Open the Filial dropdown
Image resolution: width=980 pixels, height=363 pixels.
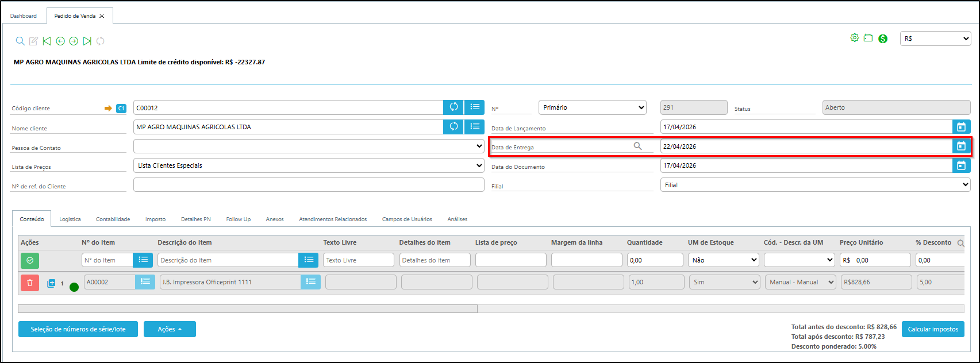pos(815,185)
